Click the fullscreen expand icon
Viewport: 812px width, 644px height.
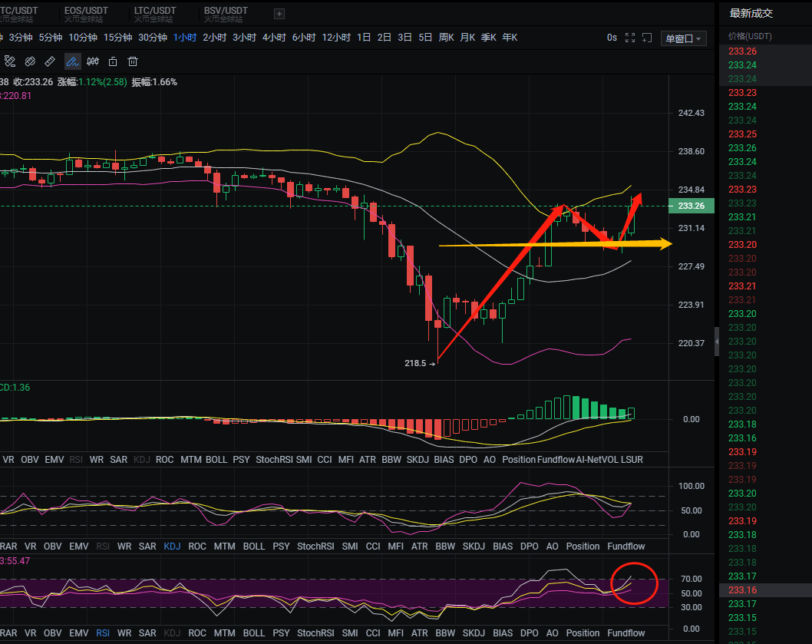[x=630, y=38]
